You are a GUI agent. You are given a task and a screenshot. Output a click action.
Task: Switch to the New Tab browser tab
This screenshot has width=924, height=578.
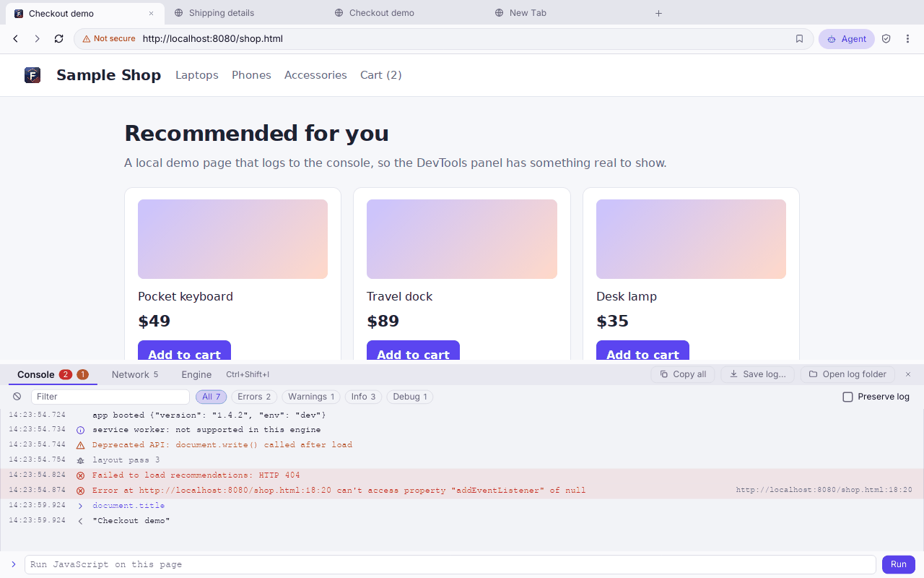565,13
